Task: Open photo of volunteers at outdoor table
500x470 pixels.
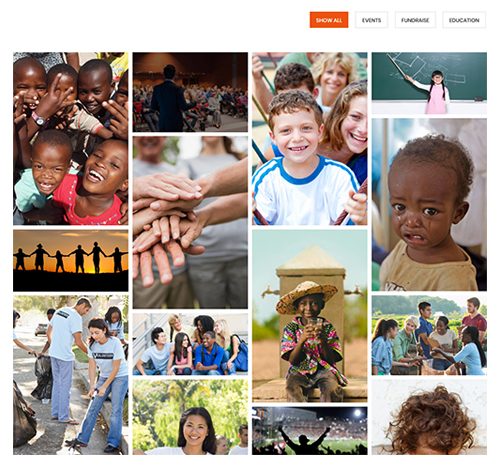Action: (x=429, y=335)
